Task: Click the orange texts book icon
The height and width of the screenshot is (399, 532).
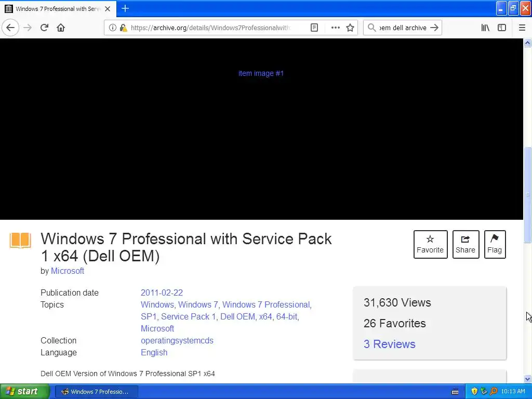Action: 20,240
